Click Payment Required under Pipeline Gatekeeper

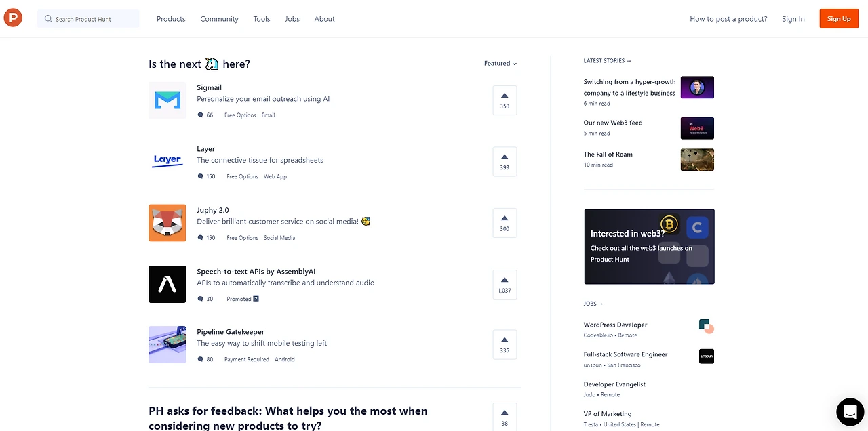click(x=247, y=359)
